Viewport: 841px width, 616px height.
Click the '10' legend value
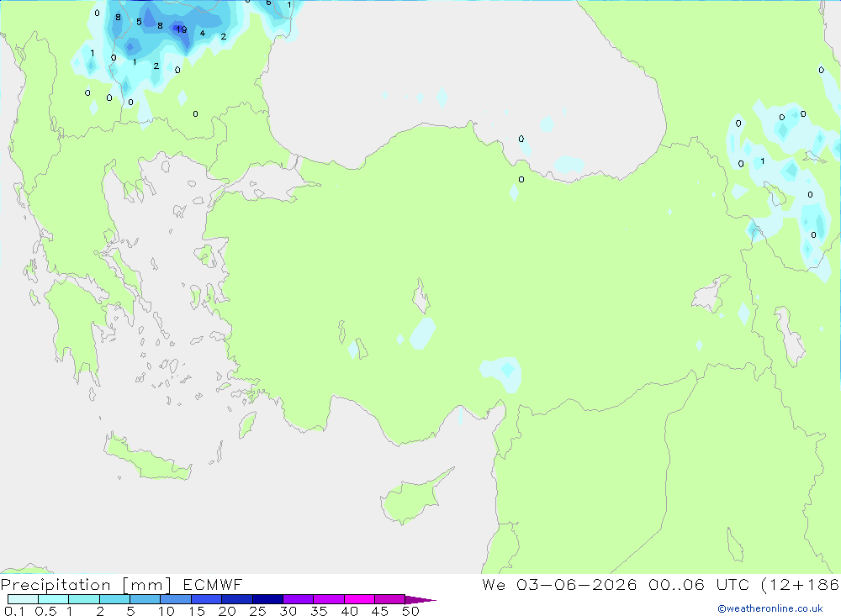click(x=167, y=611)
